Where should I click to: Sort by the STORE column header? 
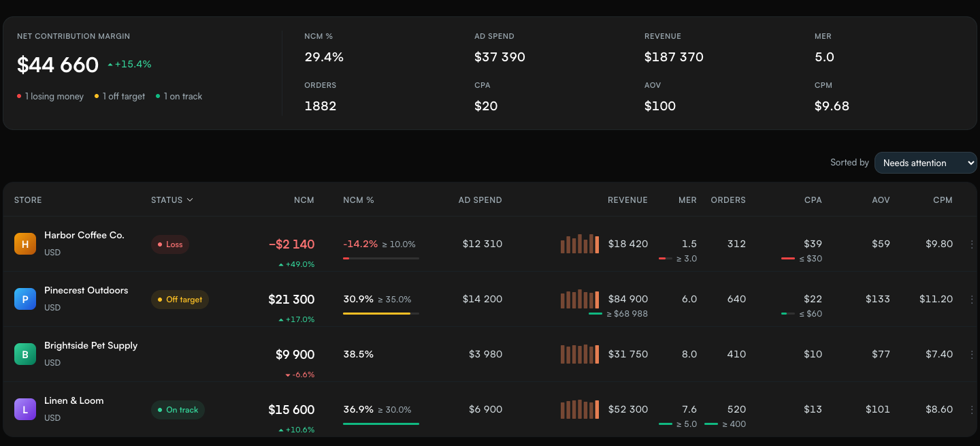(x=28, y=200)
